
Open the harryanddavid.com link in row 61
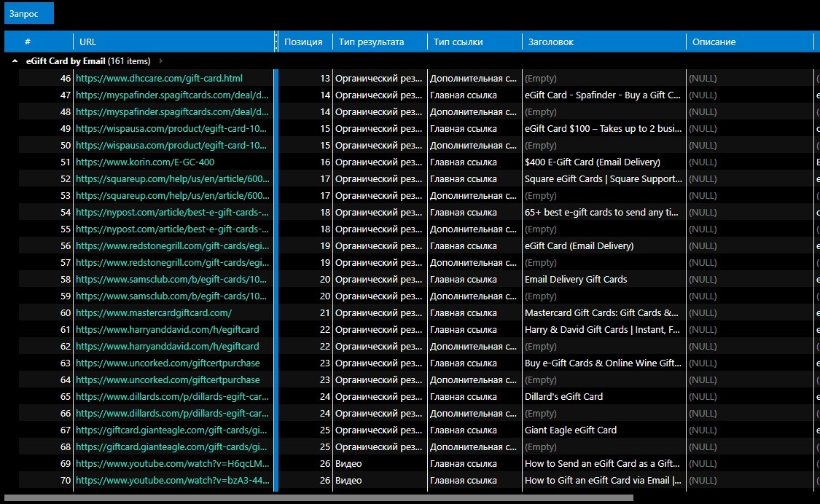coord(168,329)
